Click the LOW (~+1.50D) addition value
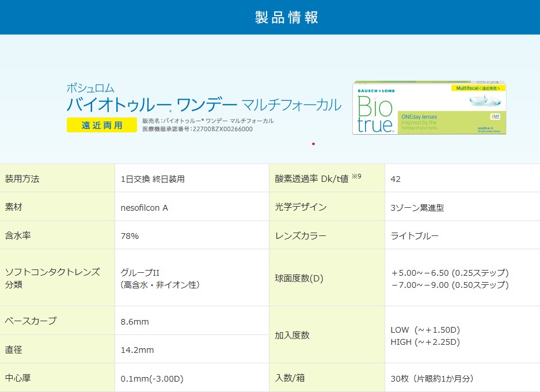The image size is (540, 392). coord(425,330)
